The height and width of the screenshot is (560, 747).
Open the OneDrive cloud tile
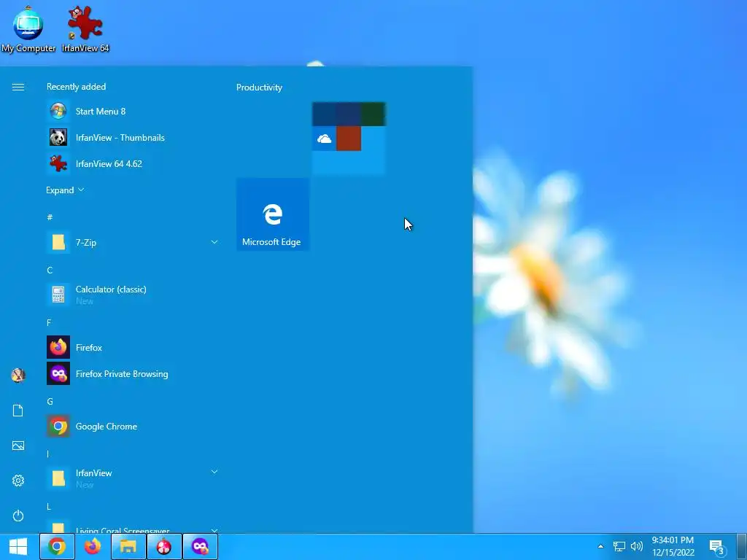point(324,139)
